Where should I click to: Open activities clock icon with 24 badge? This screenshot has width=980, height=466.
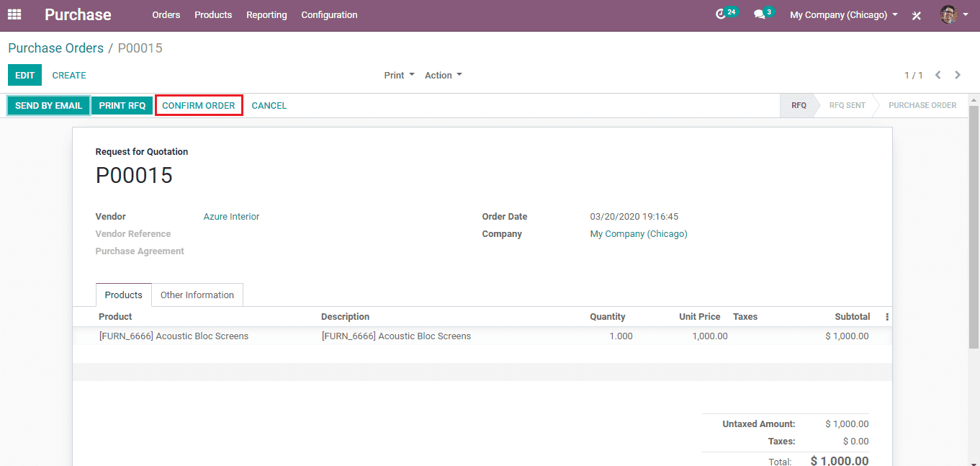click(727, 14)
